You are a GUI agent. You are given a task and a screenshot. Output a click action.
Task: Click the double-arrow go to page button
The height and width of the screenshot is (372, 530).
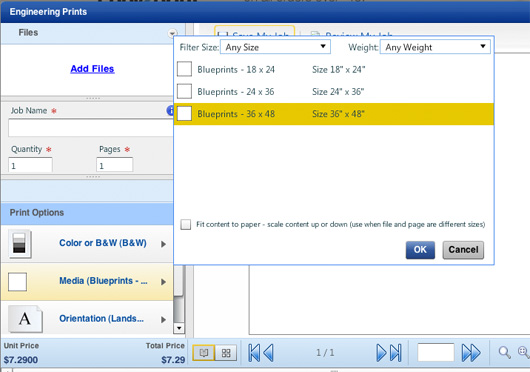pyautogui.click(x=471, y=353)
